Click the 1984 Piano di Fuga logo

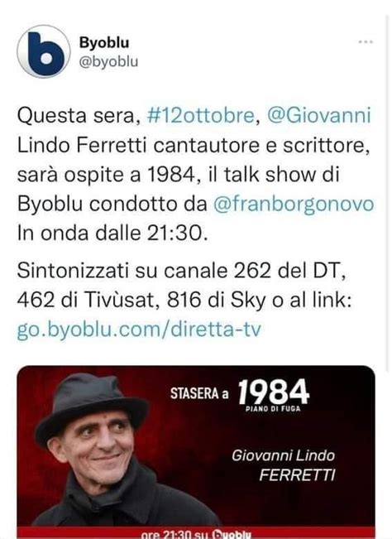274,395
